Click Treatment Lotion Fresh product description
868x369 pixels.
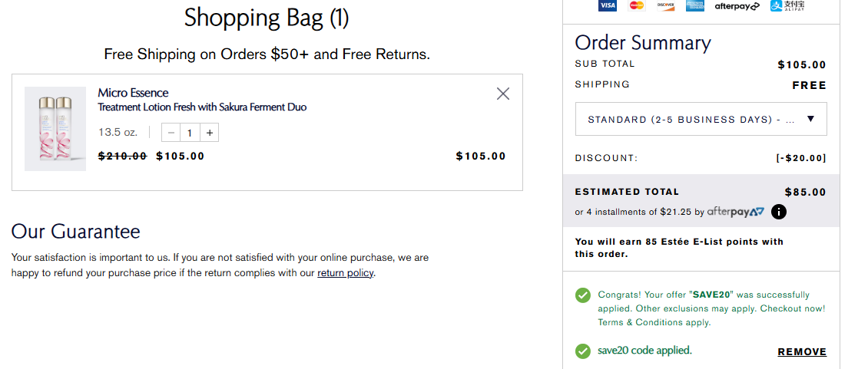[202, 107]
